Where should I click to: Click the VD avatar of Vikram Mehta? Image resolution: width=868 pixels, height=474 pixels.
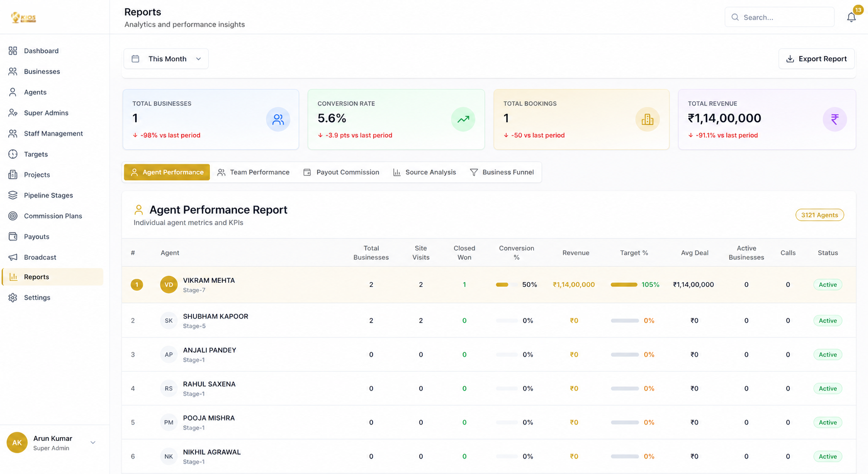169,285
